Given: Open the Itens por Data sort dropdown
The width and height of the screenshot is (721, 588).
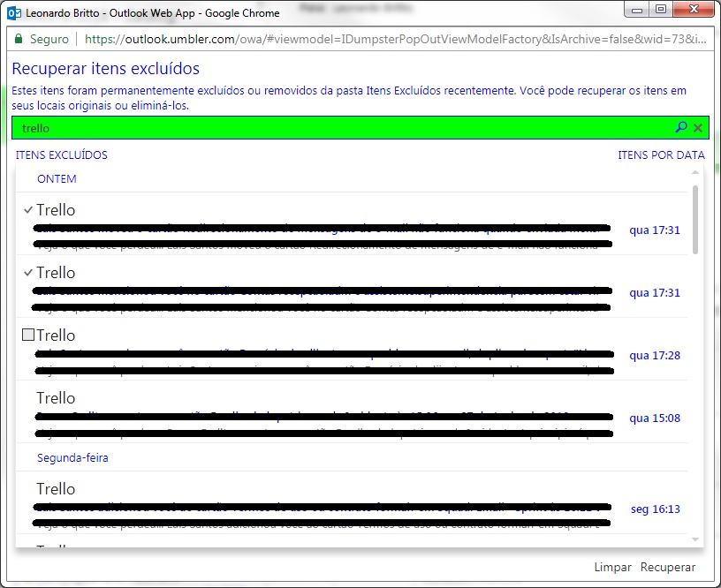Looking at the screenshot, I should coord(661,155).
